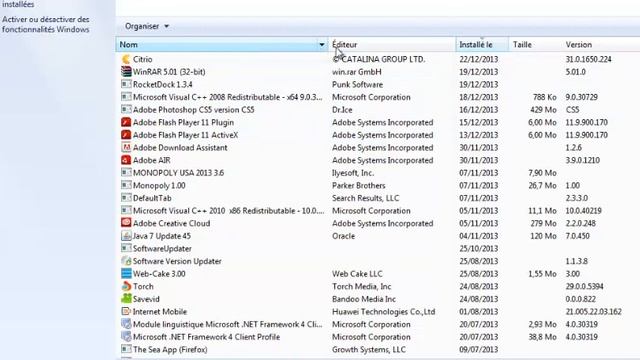The height and width of the screenshot is (360, 640).
Task: Select the Adobe Creative Cloud entry
Action: (171, 223)
